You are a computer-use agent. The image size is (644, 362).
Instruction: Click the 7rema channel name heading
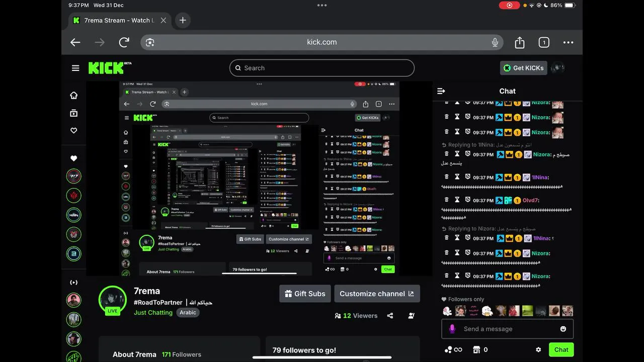pyautogui.click(x=147, y=291)
